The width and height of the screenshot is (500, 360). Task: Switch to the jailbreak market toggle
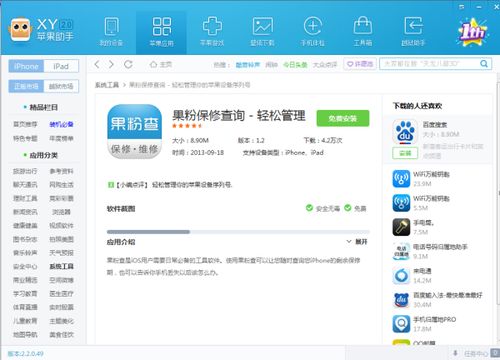[61, 86]
